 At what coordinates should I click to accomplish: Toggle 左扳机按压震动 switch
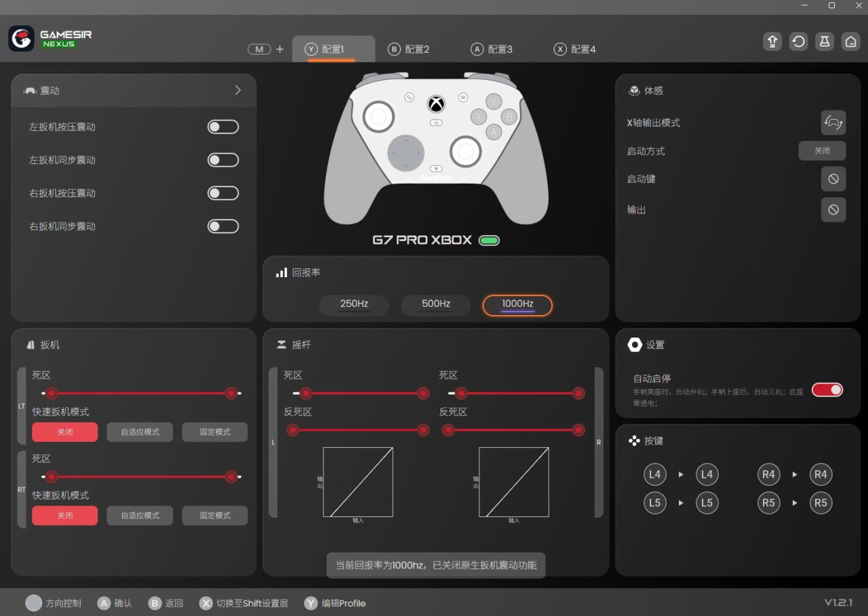pos(223,127)
